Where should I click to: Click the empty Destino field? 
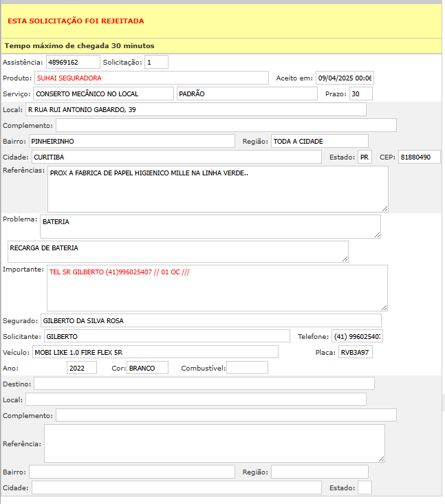pos(204,383)
